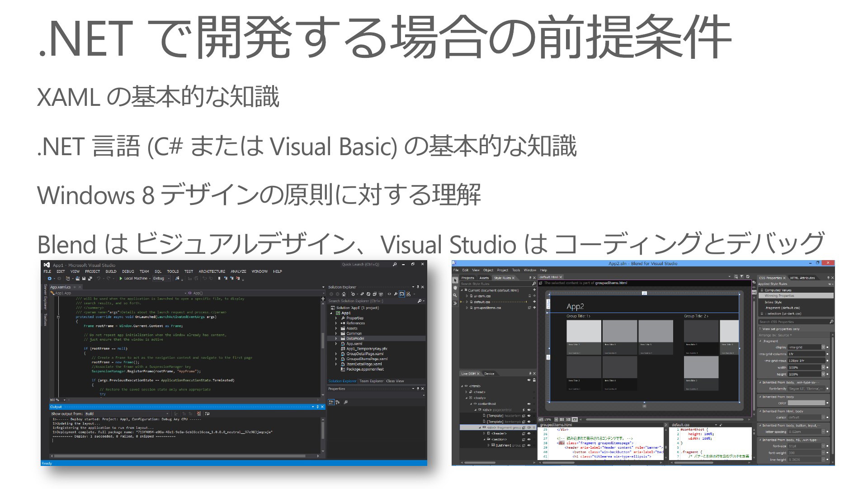Screen dimensions: 868x489
Task: Click Alphabetical sort icon in Properties window
Action: click(x=338, y=402)
